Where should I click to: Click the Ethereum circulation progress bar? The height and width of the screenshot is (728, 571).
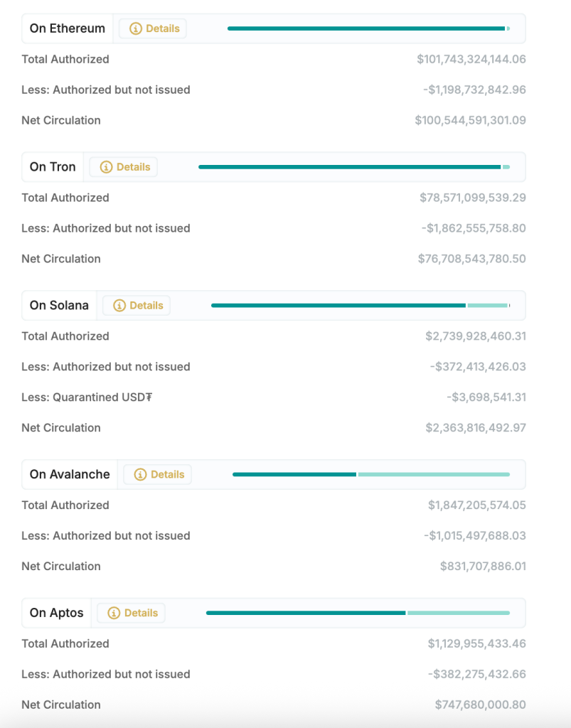coord(366,28)
